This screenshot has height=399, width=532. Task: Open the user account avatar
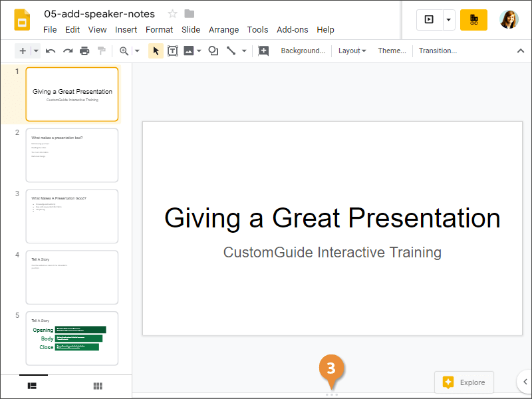pyautogui.click(x=509, y=20)
